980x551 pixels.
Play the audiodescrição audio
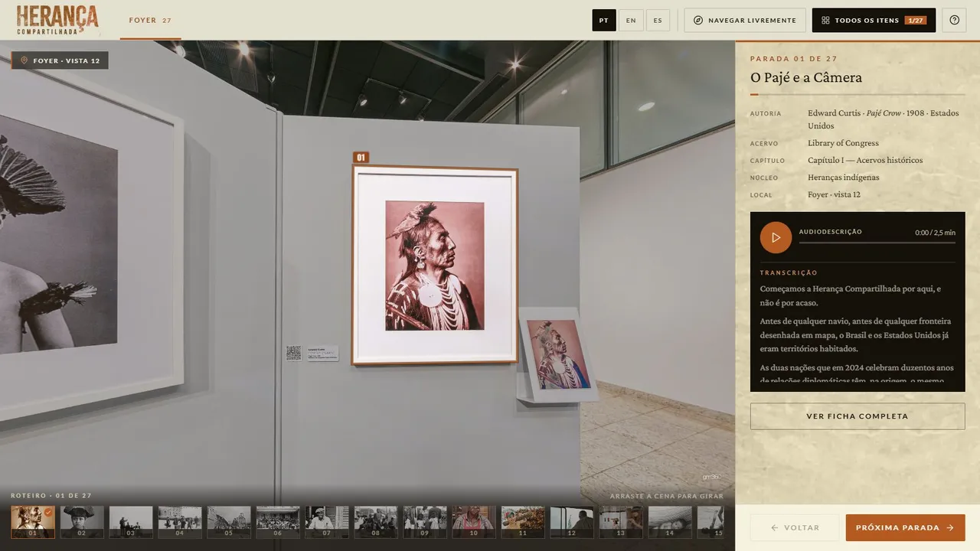tap(776, 237)
